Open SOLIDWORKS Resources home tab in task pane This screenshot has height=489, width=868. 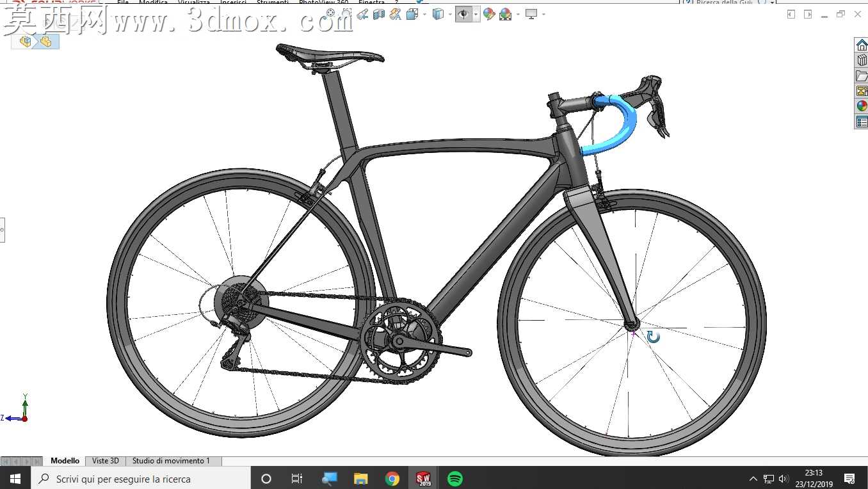[862, 45]
